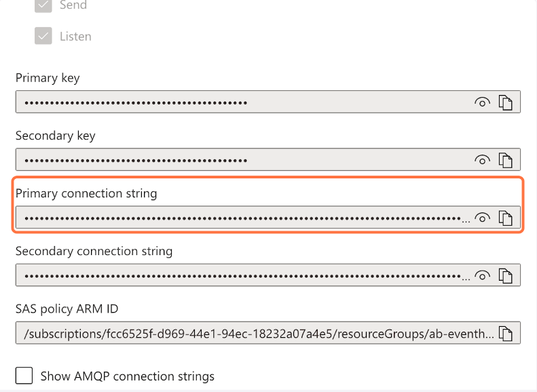The width and height of the screenshot is (537, 392).
Task: Toggle the Send checkbox
Action: 43,5
